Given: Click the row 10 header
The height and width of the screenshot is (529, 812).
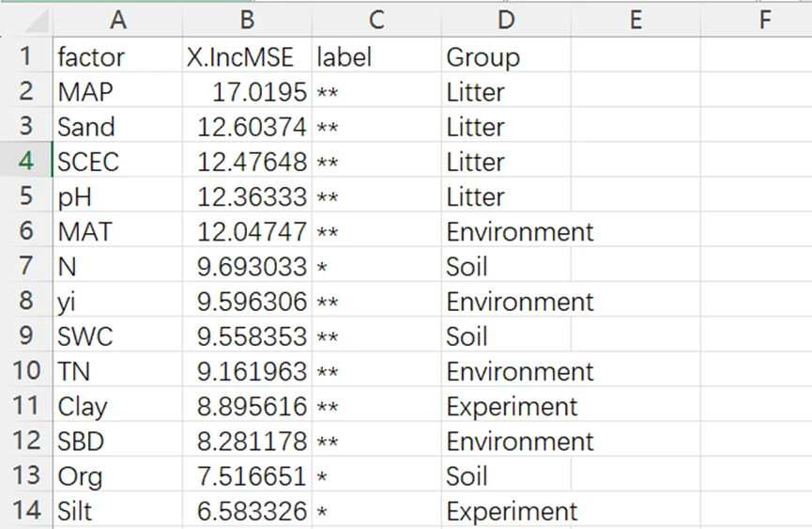Looking at the screenshot, I should [25, 371].
